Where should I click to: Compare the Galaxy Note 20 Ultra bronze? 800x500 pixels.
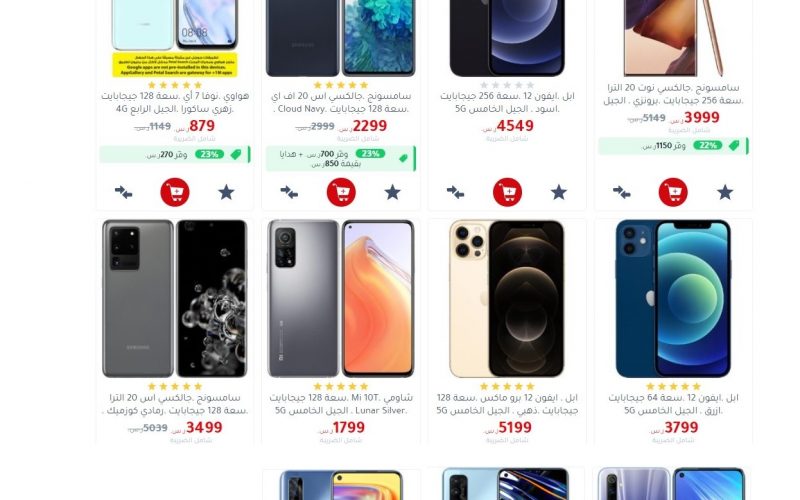click(621, 192)
